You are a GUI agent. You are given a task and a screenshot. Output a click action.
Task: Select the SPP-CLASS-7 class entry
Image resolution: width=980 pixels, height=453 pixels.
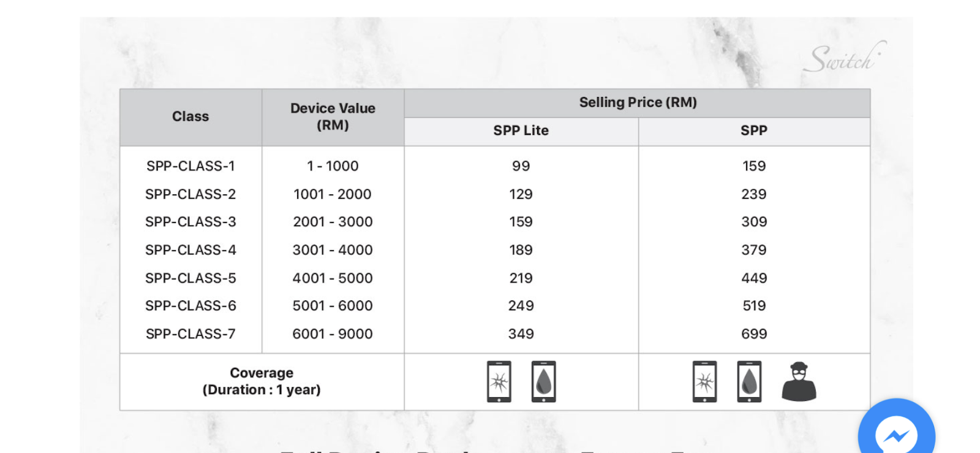point(190,334)
